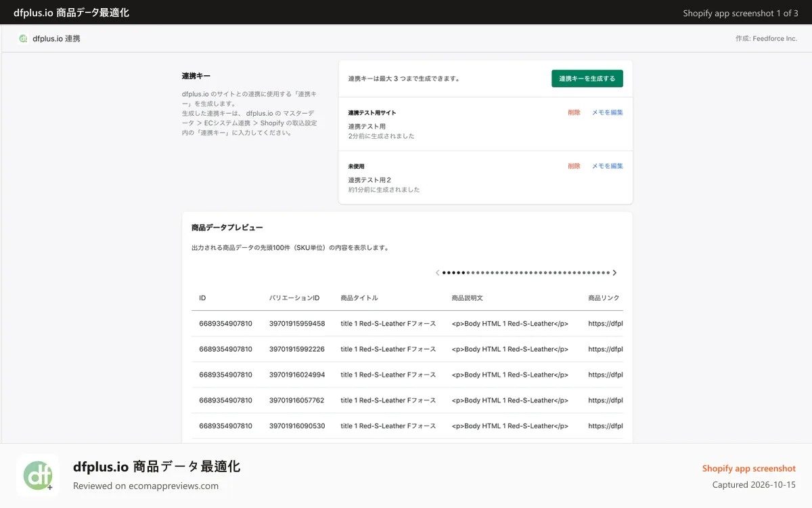The image size is (812, 508).
Task: Click product title in row 39701915992226
Action: pos(388,350)
